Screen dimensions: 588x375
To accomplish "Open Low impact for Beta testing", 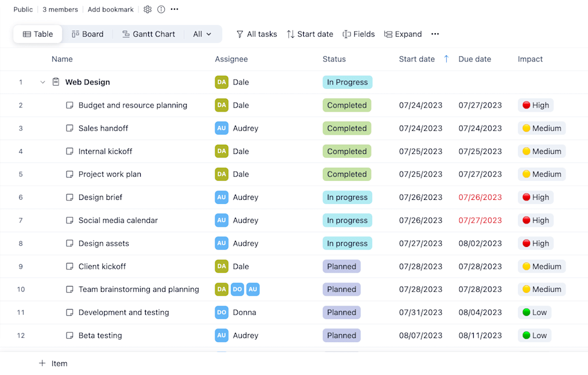I will click(x=535, y=335).
